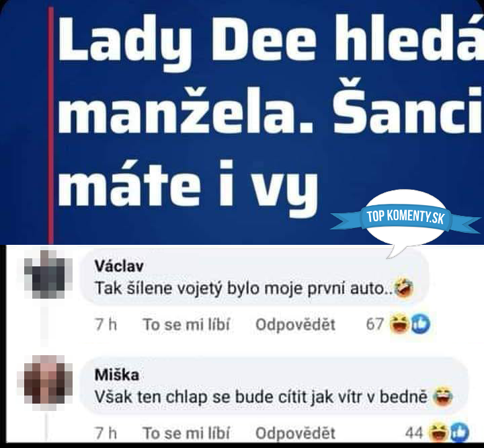View the 44 reactions count
The height and width of the screenshot is (448, 484).
coord(414,433)
